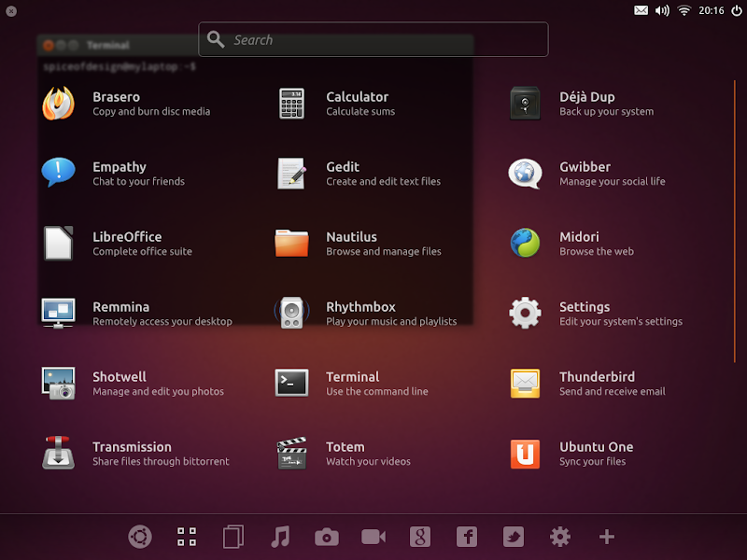
Task: Click the home lens button in the dock
Action: coord(139,537)
